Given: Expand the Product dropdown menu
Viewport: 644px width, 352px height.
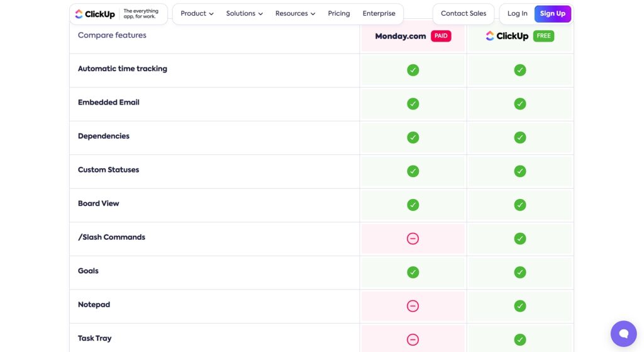Looking at the screenshot, I should (197, 14).
